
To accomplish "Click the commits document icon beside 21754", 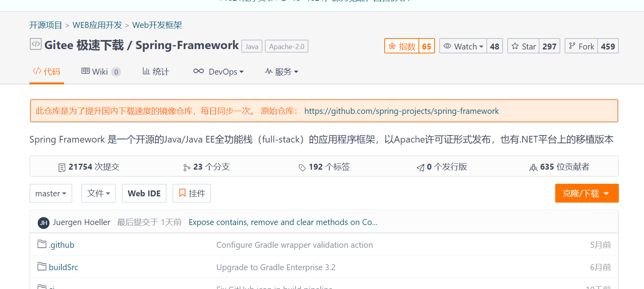I will coord(62,168).
